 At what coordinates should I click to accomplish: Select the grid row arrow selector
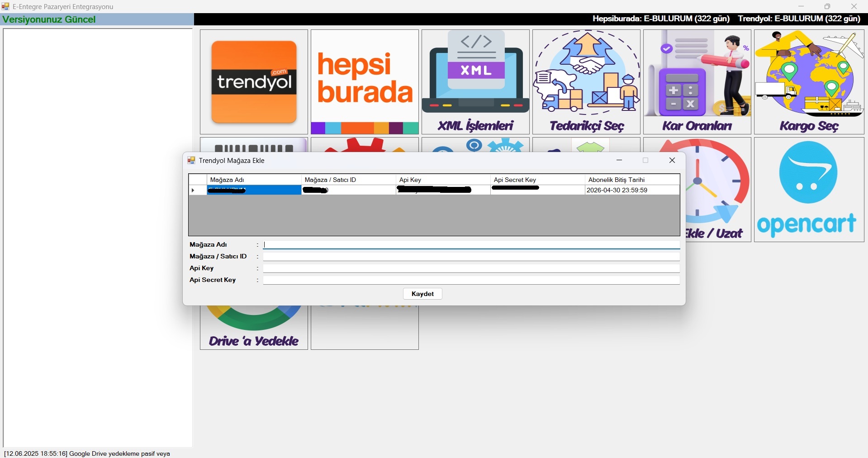coord(198,190)
